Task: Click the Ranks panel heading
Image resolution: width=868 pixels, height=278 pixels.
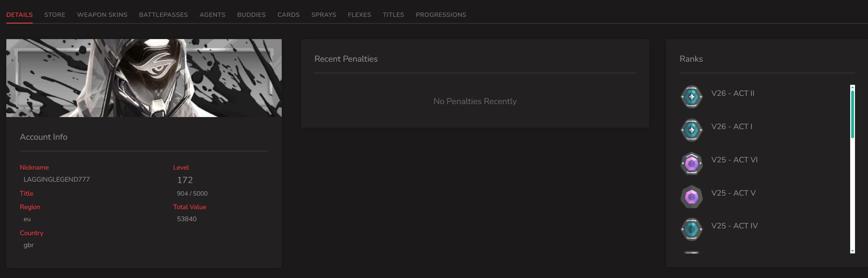Action: click(x=691, y=59)
